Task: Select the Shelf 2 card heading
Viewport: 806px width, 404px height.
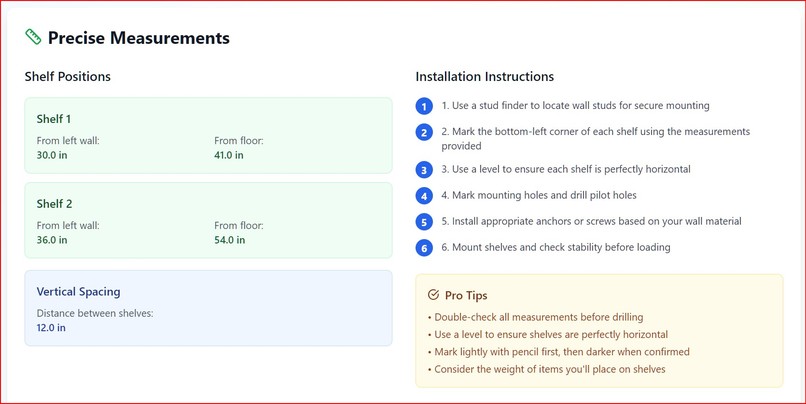Action: tap(54, 204)
